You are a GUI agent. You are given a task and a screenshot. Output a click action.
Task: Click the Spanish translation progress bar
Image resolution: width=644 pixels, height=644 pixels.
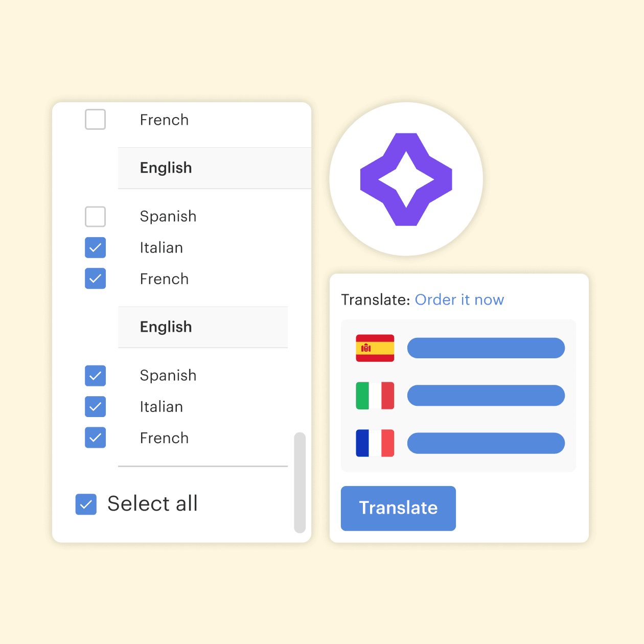[x=486, y=348]
